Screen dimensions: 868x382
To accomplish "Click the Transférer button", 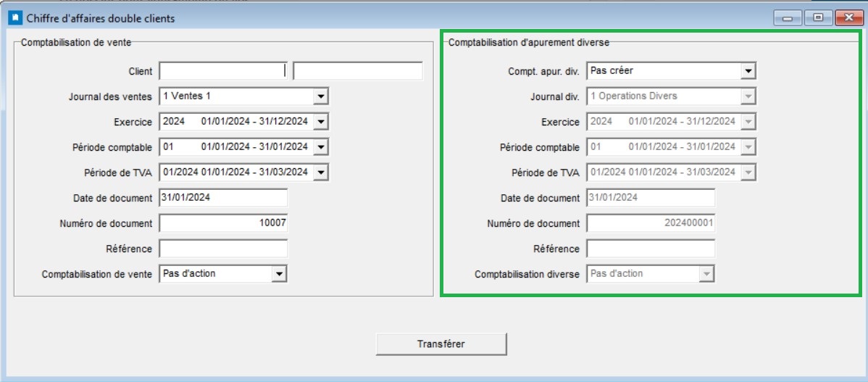I will pyautogui.click(x=441, y=344).
